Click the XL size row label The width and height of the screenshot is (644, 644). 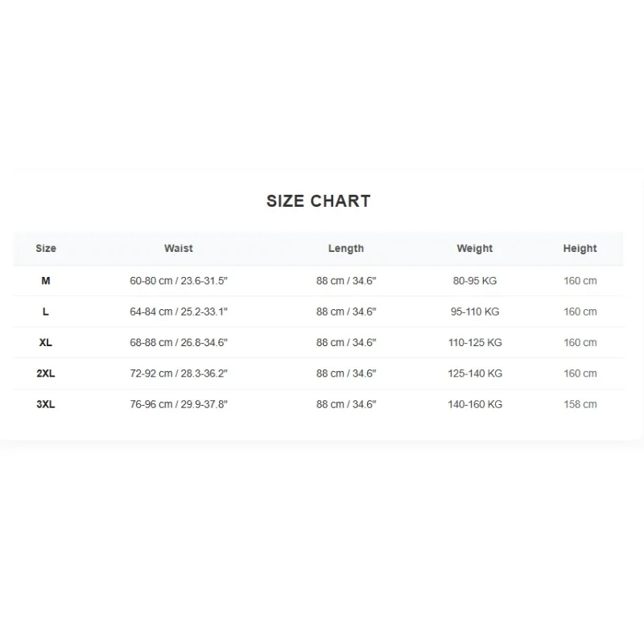46,343
